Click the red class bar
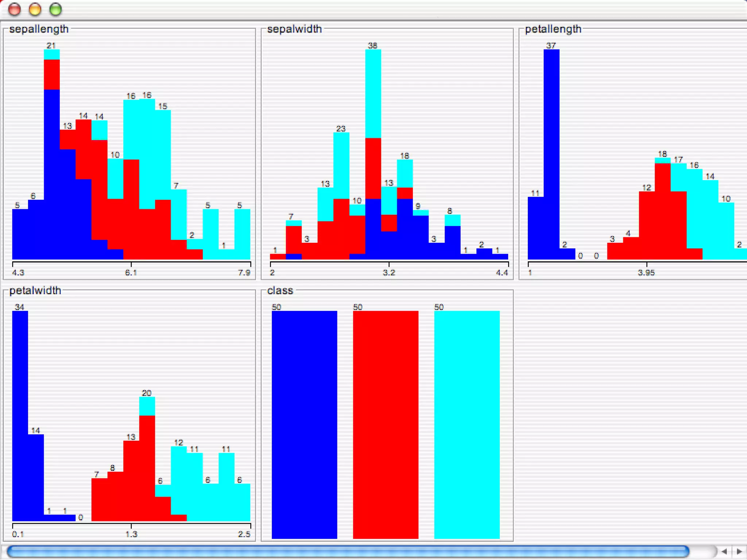Image resolution: width=747 pixels, height=560 pixels. tap(386, 425)
